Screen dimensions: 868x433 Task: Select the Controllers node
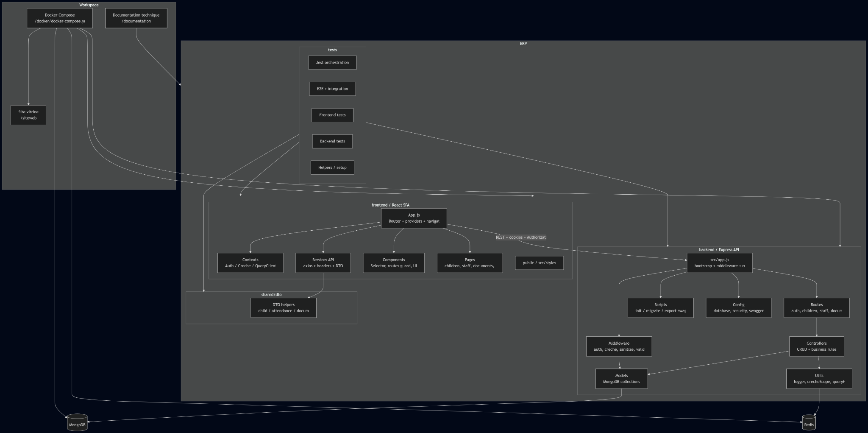816,346
